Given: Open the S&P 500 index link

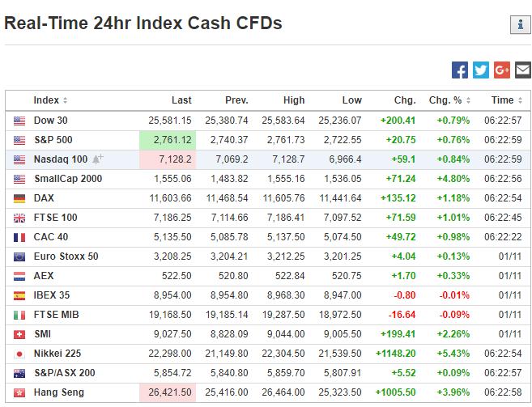Looking at the screenshot, I should [x=53, y=140].
